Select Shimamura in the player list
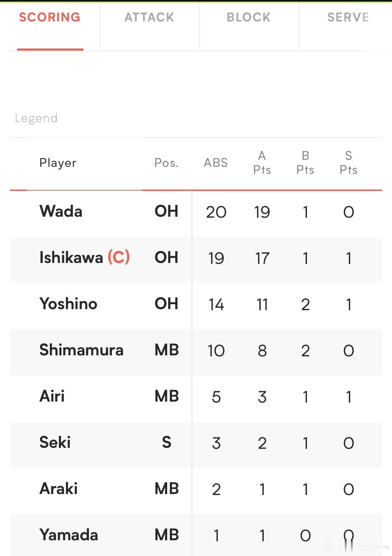The image size is (392, 556). coord(81,350)
